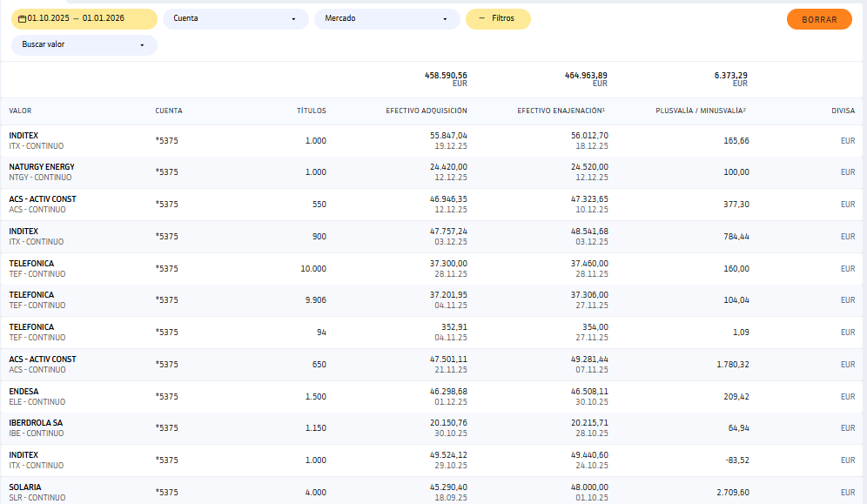Click the CUENTA column header

(x=169, y=111)
